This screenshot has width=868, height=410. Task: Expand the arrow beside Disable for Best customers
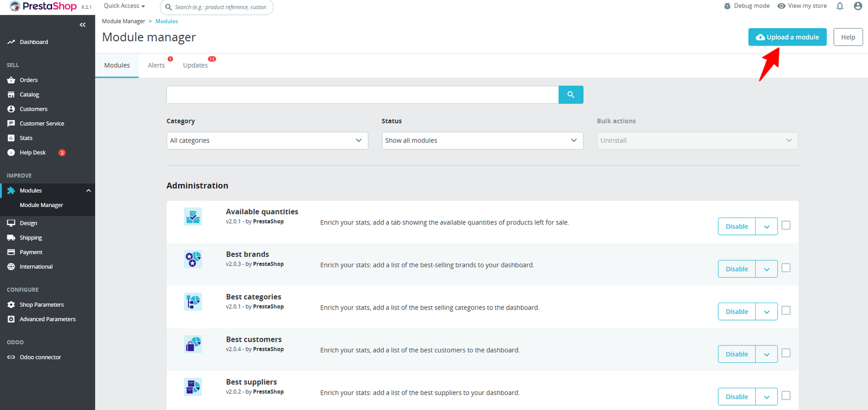767,354
